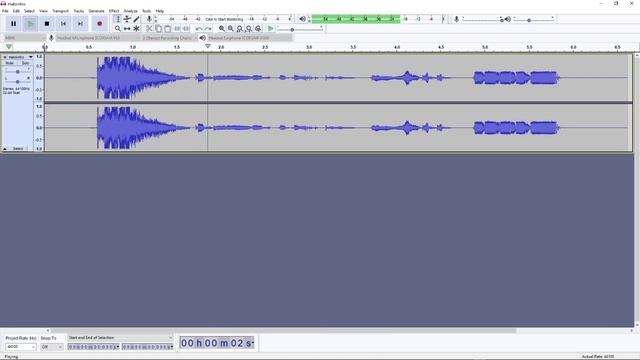Stop playback with the Stop button
The image size is (640, 360).
pyautogui.click(x=47, y=24)
